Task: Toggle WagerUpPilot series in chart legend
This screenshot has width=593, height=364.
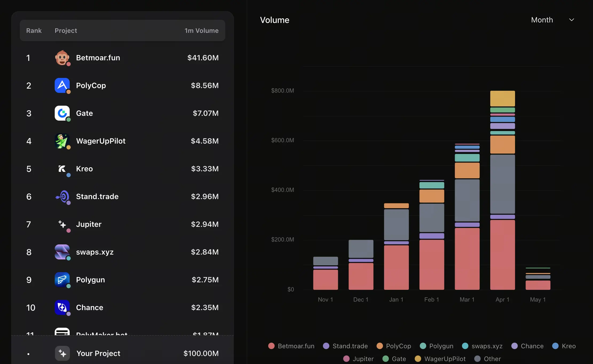Action: tap(440, 359)
